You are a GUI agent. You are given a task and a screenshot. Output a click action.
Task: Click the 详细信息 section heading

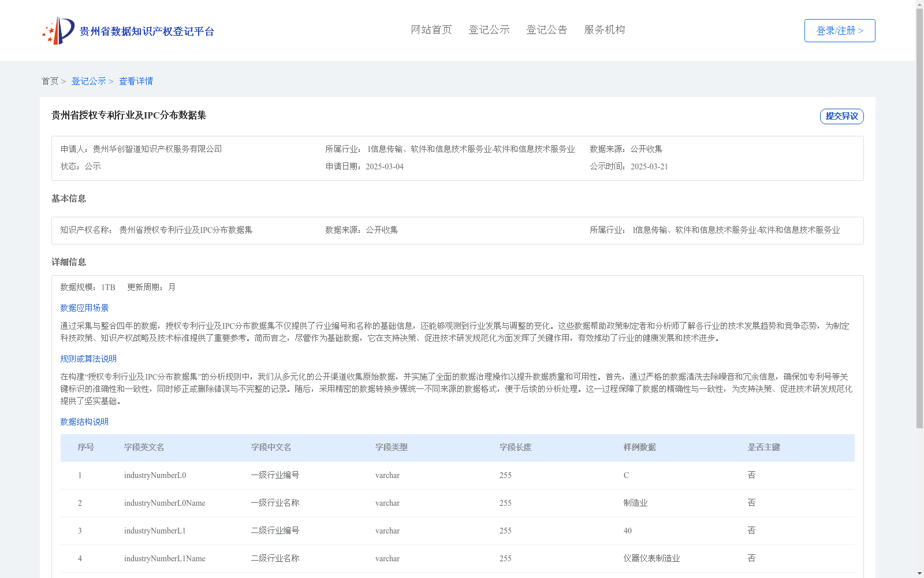coord(69,262)
